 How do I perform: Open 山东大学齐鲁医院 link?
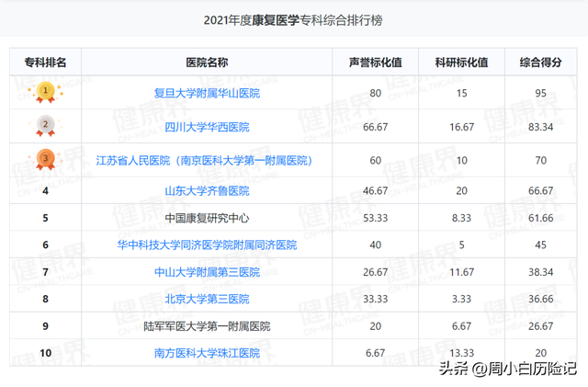tap(207, 190)
